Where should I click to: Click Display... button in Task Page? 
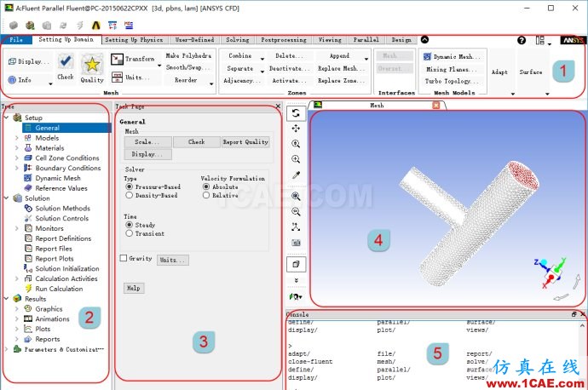[147, 154]
